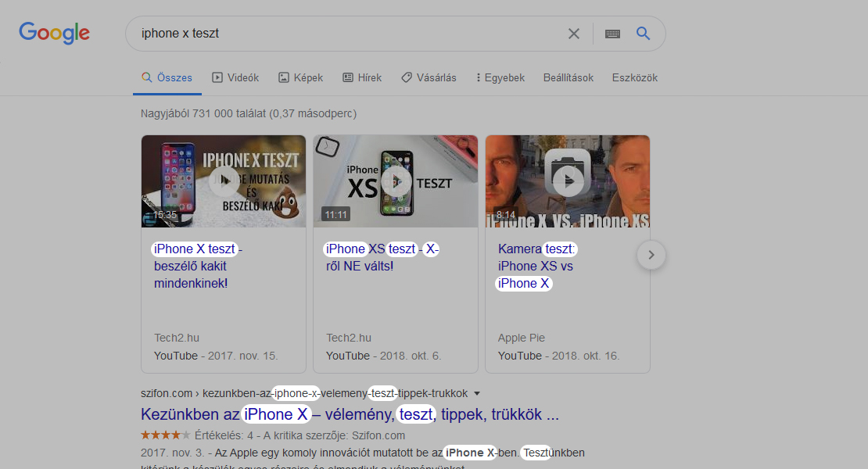Click 'Tech2.hu' under the 2017 video card
The height and width of the screenshot is (469, 868).
click(x=177, y=338)
